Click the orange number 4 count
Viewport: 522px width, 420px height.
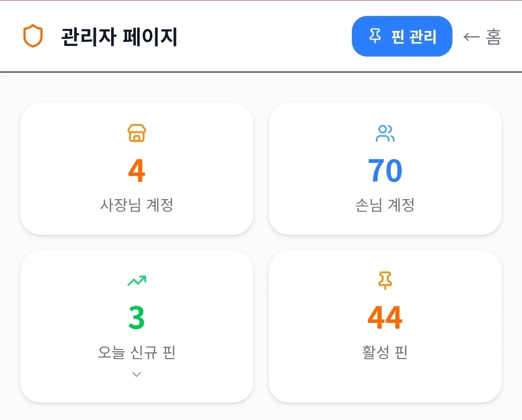(x=136, y=171)
